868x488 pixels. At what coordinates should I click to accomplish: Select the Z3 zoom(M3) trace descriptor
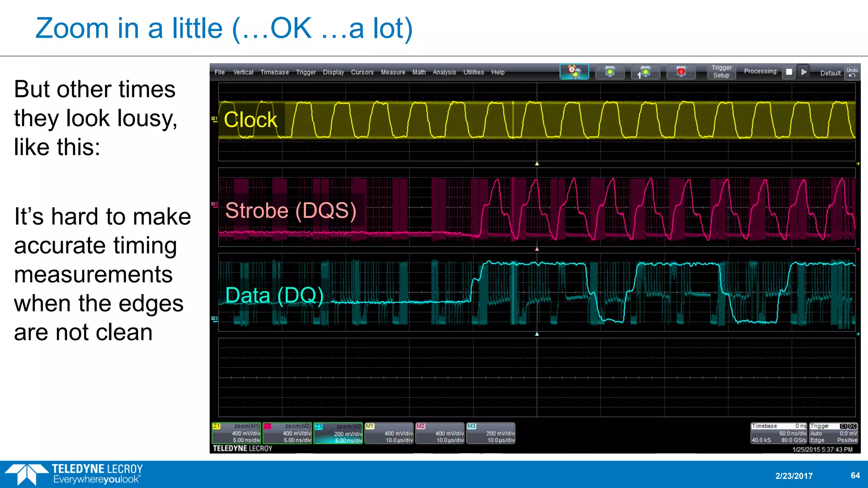click(x=338, y=433)
